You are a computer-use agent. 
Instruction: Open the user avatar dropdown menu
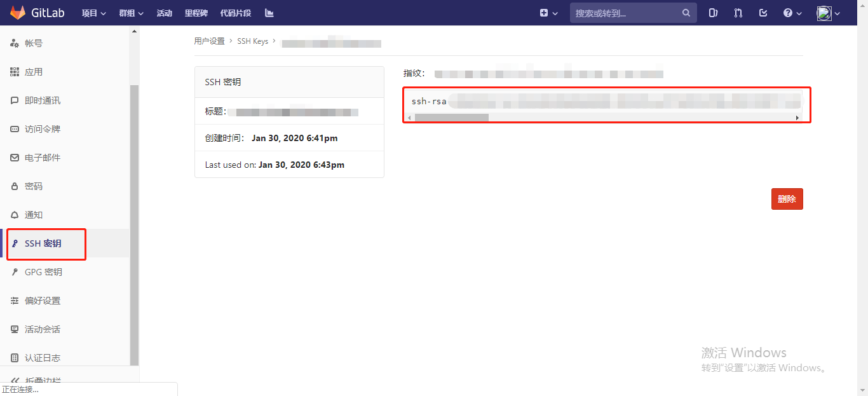829,13
